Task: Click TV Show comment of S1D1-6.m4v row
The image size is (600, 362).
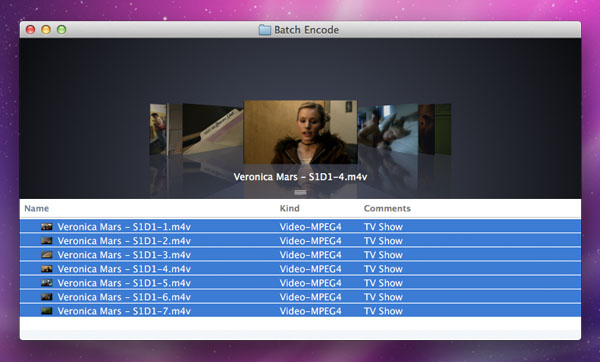Action: pos(383,297)
